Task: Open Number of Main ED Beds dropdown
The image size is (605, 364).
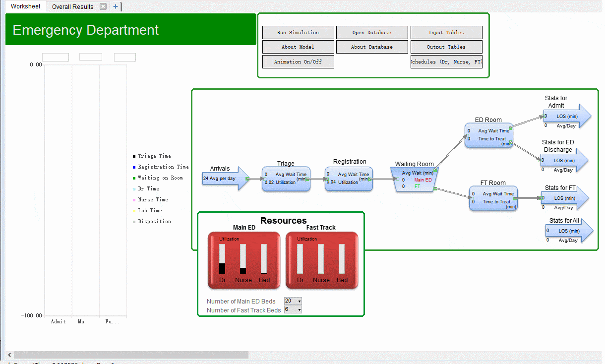Action: click(293, 301)
